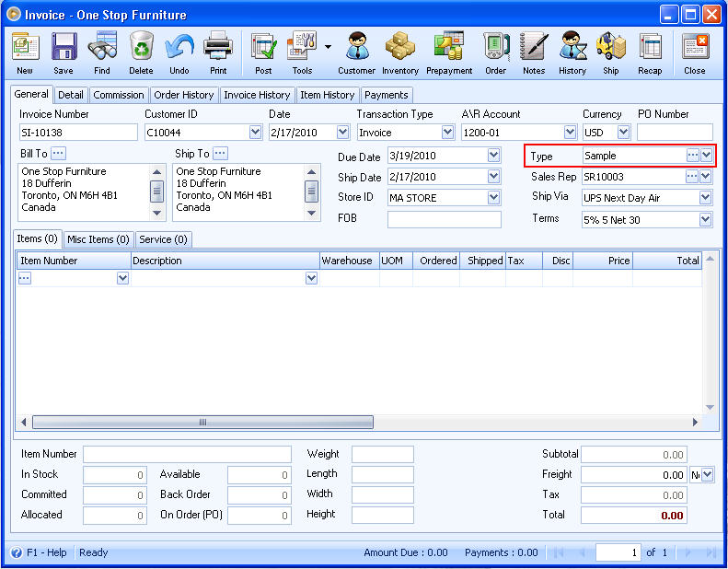
Task: Open Find with the binoculars icon
Action: 102,47
